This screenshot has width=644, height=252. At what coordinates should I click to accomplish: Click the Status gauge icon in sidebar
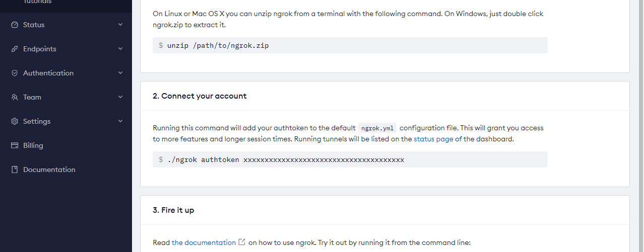15,25
